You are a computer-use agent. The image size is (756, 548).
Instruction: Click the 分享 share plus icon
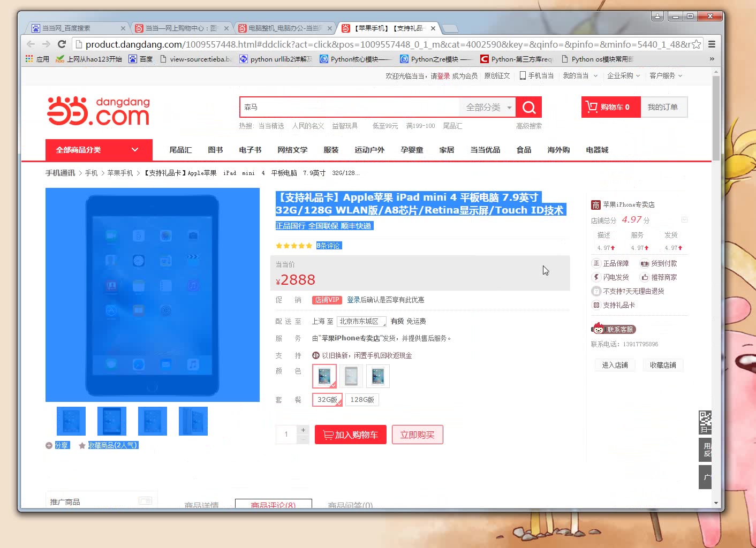(x=49, y=445)
